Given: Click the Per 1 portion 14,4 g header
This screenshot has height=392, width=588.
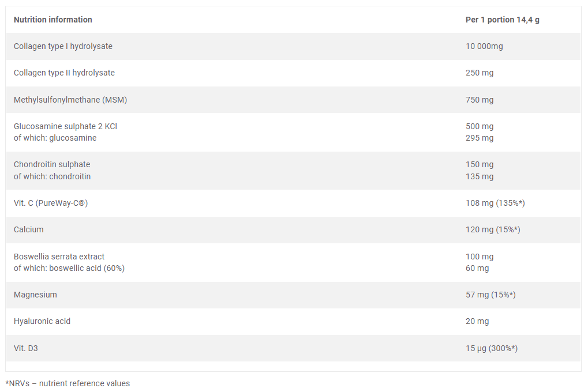Looking at the screenshot, I should [x=503, y=20].
